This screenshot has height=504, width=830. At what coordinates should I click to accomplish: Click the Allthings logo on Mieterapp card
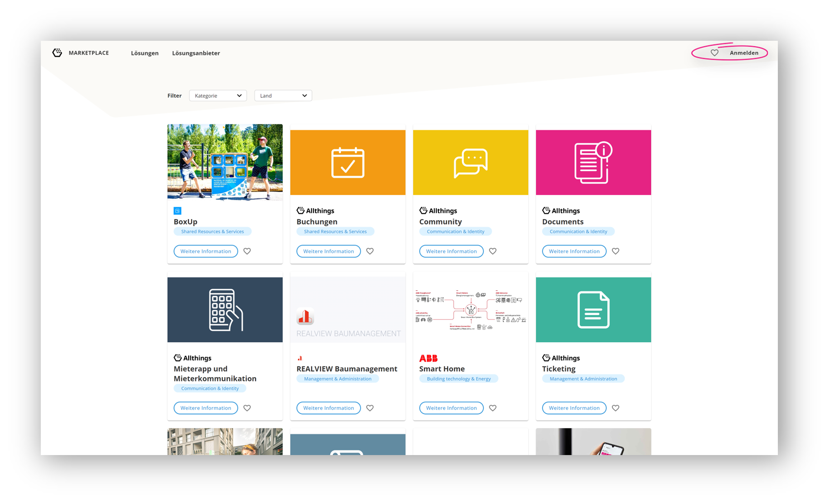click(x=193, y=358)
